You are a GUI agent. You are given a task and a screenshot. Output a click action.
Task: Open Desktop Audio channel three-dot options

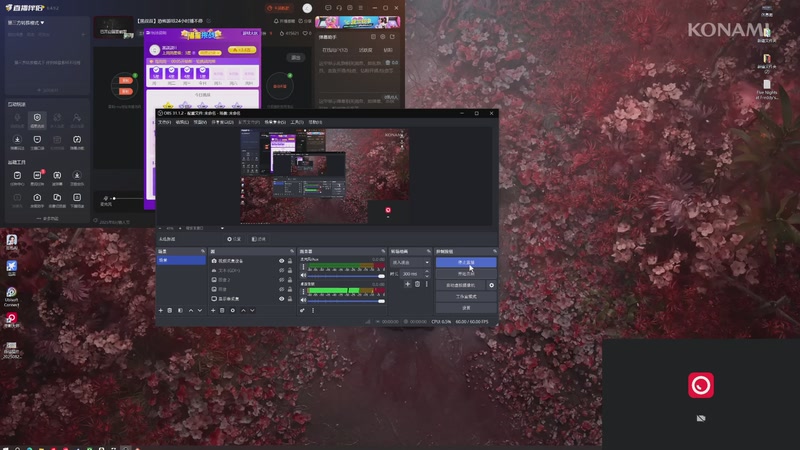pyautogui.click(x=304, y=292)
